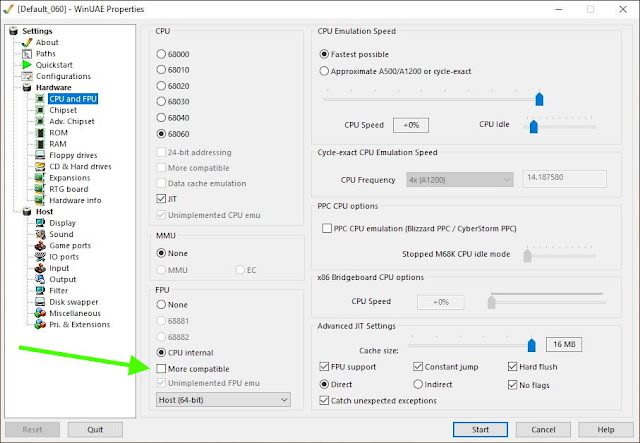Click the CPU Speed +0% field
This screenshot has height=443, width=640.
pyautogui.click(x=411, y=125)
